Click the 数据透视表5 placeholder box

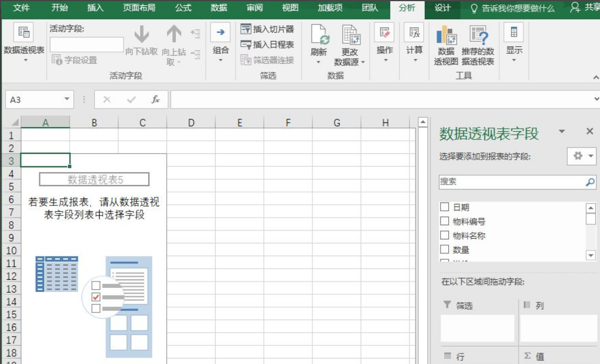pos(94,179)
